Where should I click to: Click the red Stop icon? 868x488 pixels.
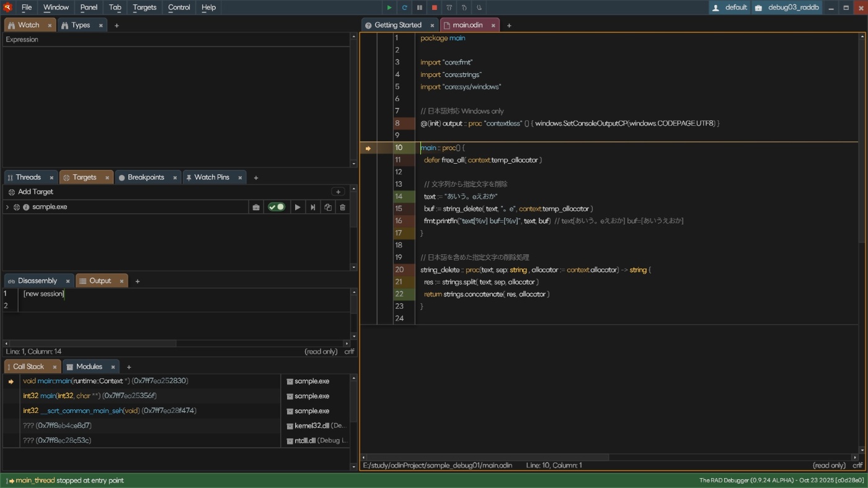(x=434, y=7)
